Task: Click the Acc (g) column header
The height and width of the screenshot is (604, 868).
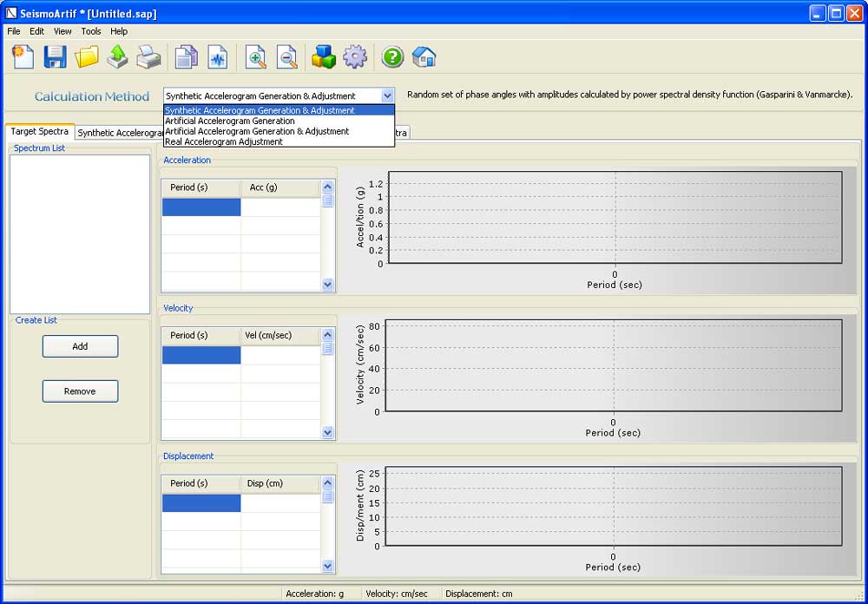Action: (x=280, y=187)
